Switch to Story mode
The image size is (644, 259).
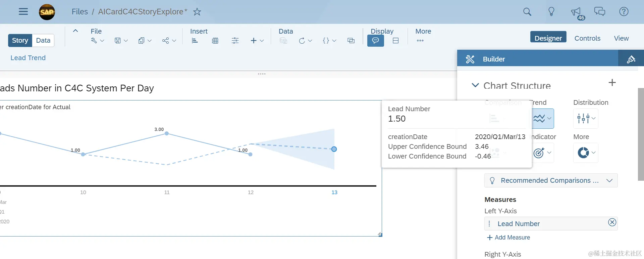20,40
